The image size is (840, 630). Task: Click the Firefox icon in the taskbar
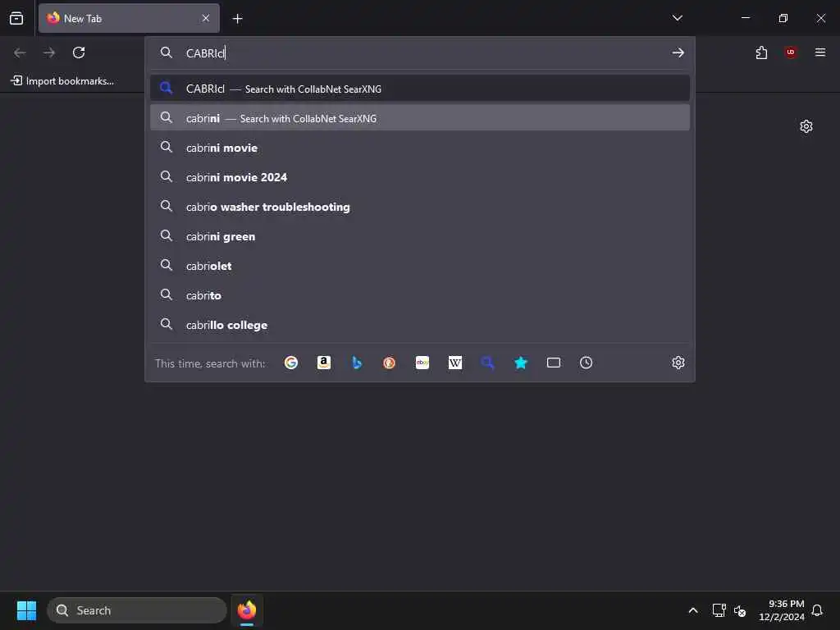[x=247, y=610]
